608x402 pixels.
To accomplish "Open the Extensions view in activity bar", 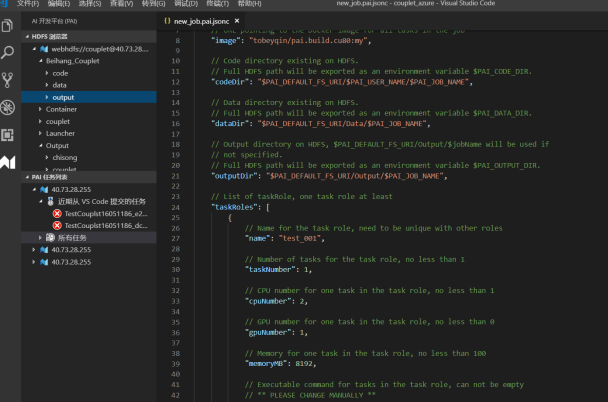I will 7,135.
